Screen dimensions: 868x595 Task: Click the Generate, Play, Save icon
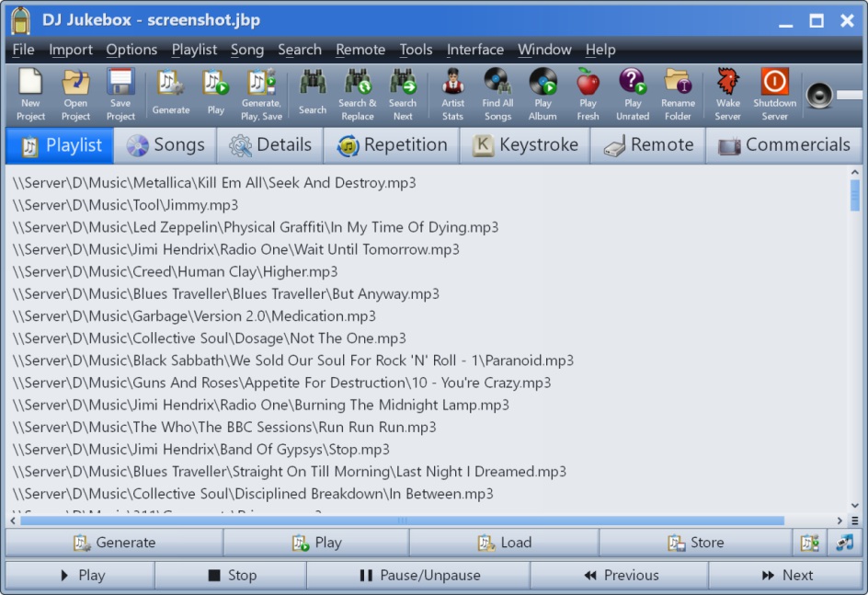coord(264,92)
